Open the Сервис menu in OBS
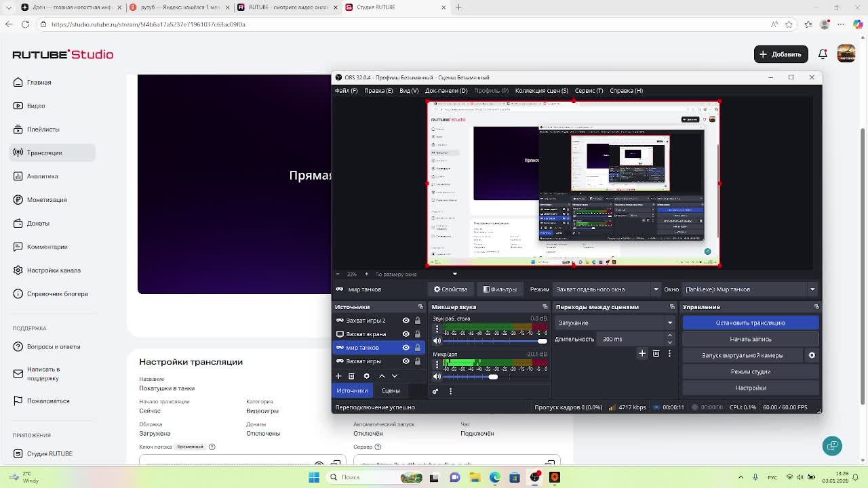The height and width of the screenshot is (488, 868). pos(589,91)
